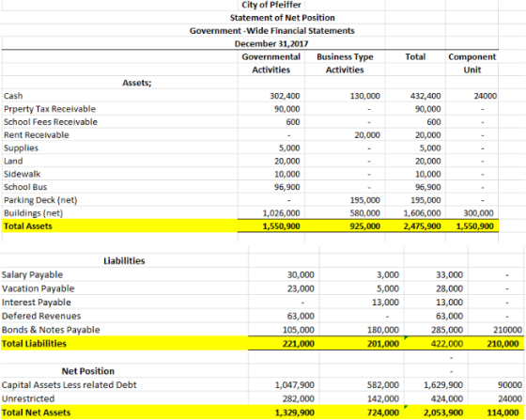
Task: Select Bonds business value 180,000
Action: pos(383,330)
